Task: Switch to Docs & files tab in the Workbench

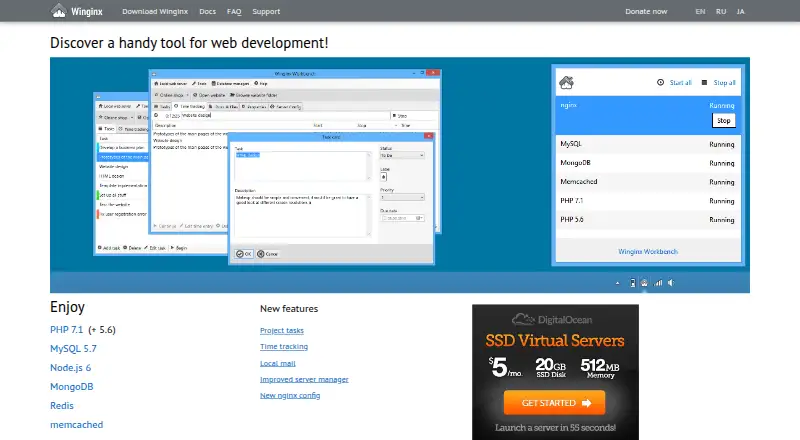Action: click(223, 107)
